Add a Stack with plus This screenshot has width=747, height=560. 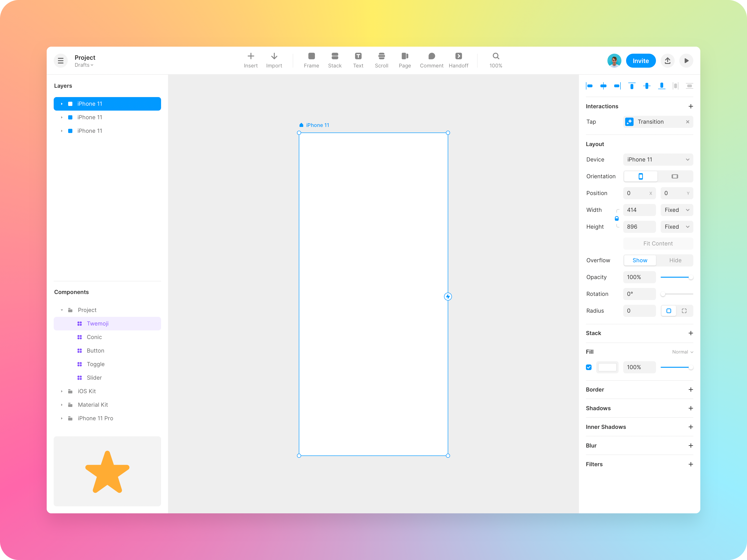pos(691,333)
